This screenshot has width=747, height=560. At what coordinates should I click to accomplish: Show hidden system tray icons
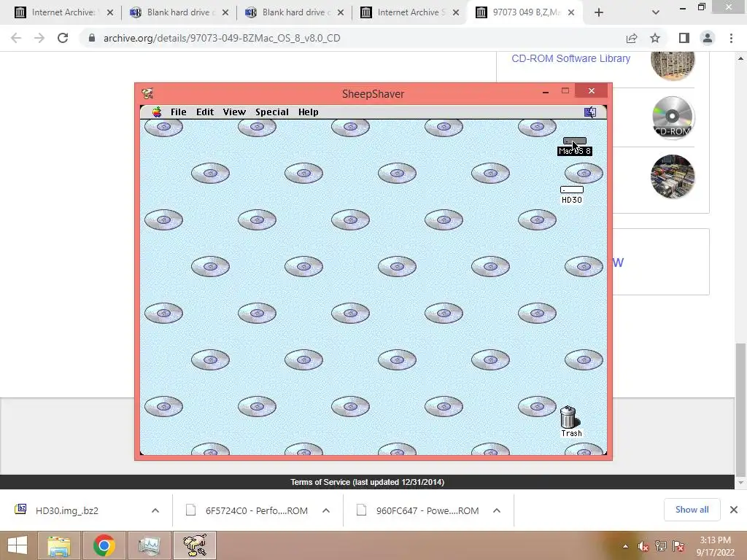pyautogui.click(x=625, y=546)
